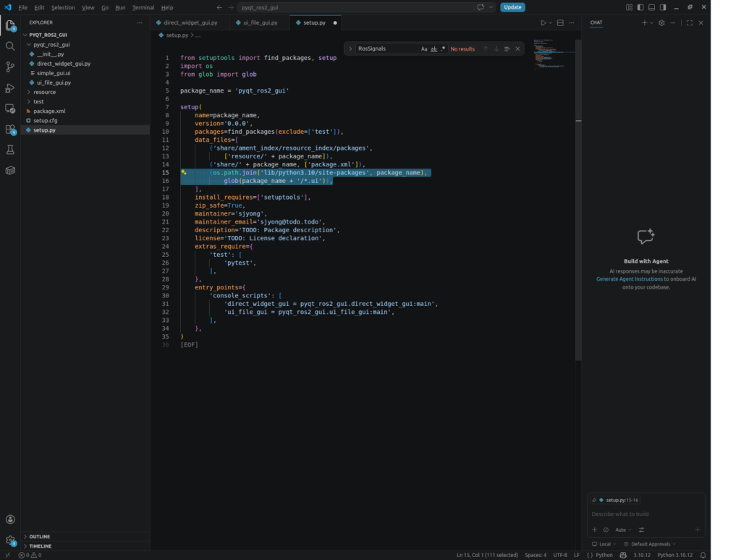This screenshot has height=560, width=741.
Task: Add context with plus in chat input
Action: pos(595,530)
